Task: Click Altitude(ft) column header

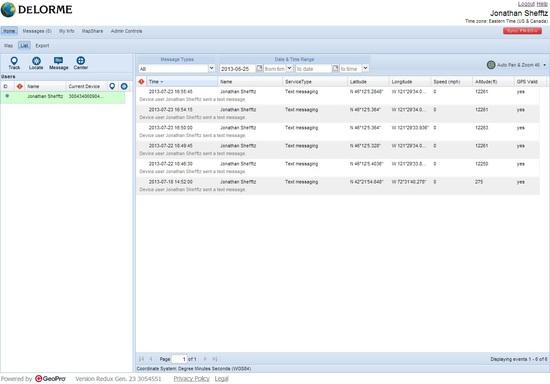Action: click(493, 82)
